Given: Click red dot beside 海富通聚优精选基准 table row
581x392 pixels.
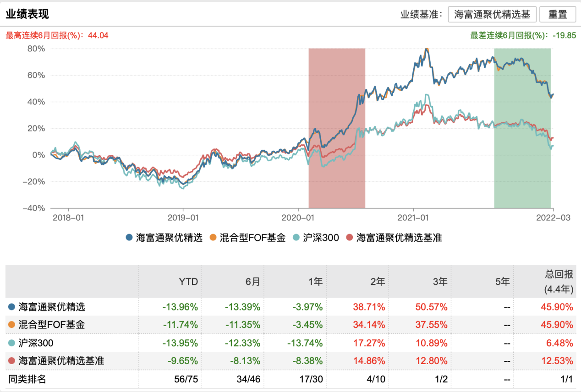Looking at the screenshot, I should tap(11, 361).
